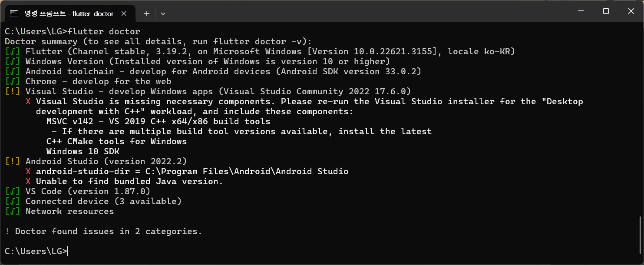Click the 'Network resources' line
Screen dimensions: 644x265
59,212
